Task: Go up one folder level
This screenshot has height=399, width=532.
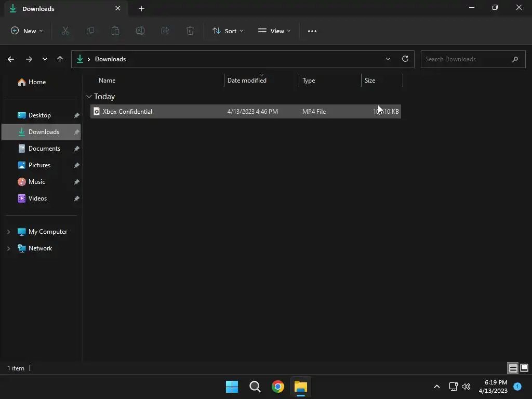Action: (x=60, y=59)
